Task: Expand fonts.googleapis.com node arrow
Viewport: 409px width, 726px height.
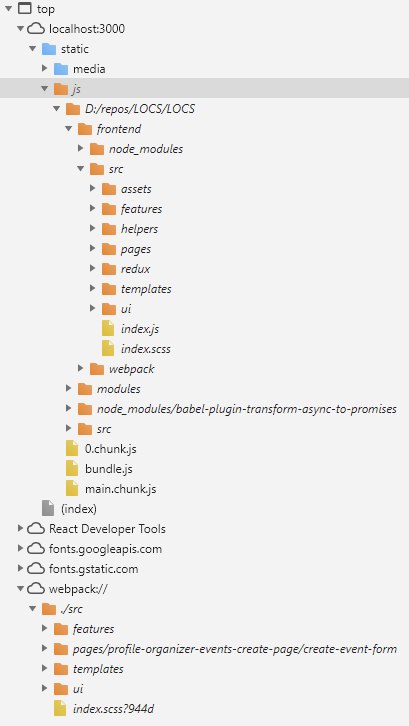Action: [20, 549]
